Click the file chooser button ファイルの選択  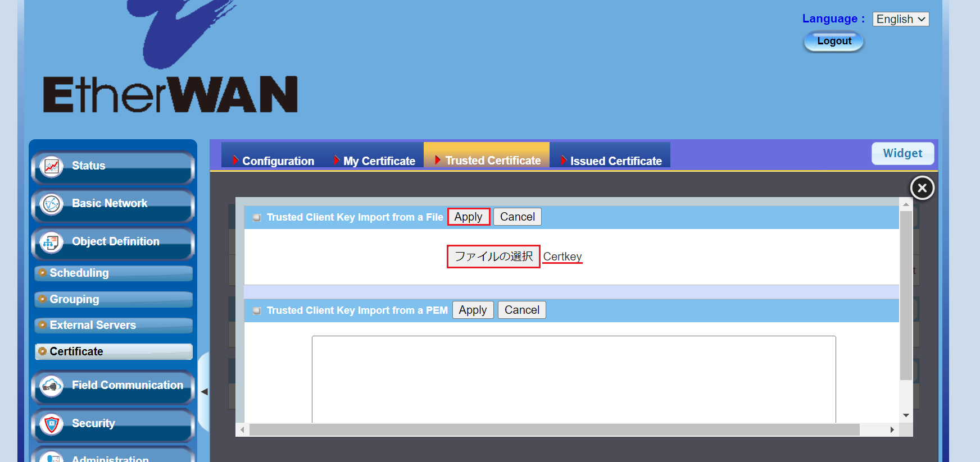point(493,257)
